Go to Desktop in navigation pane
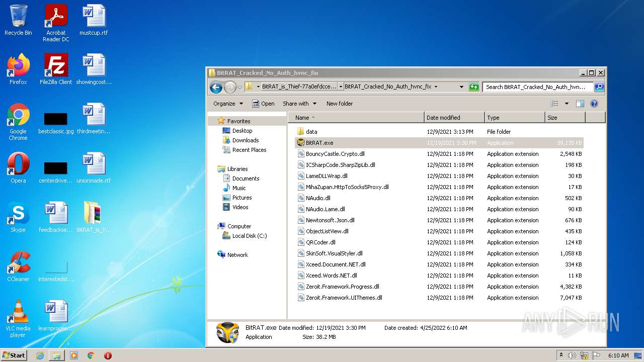644x362 pixels. pos(242,131)
